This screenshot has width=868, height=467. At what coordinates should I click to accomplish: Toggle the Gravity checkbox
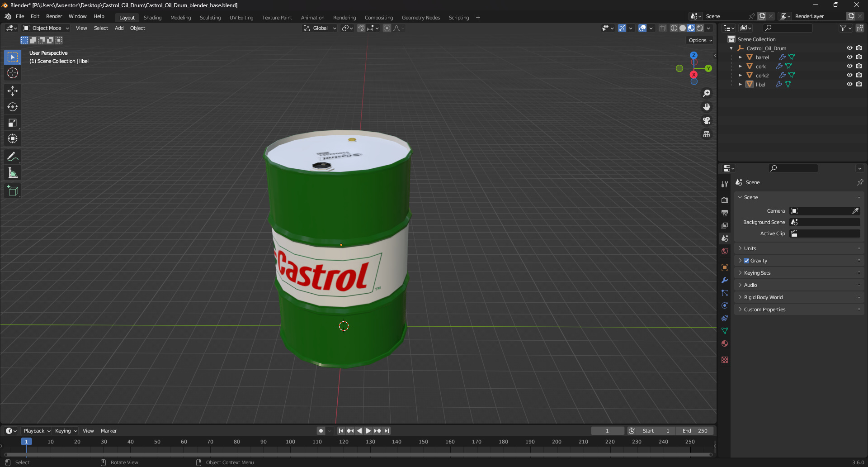746,261
